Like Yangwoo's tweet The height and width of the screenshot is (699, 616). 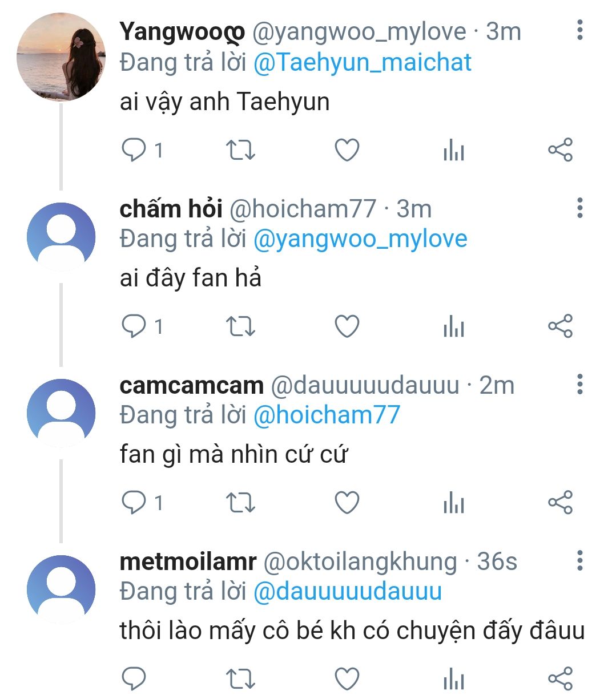click(347, 150)
